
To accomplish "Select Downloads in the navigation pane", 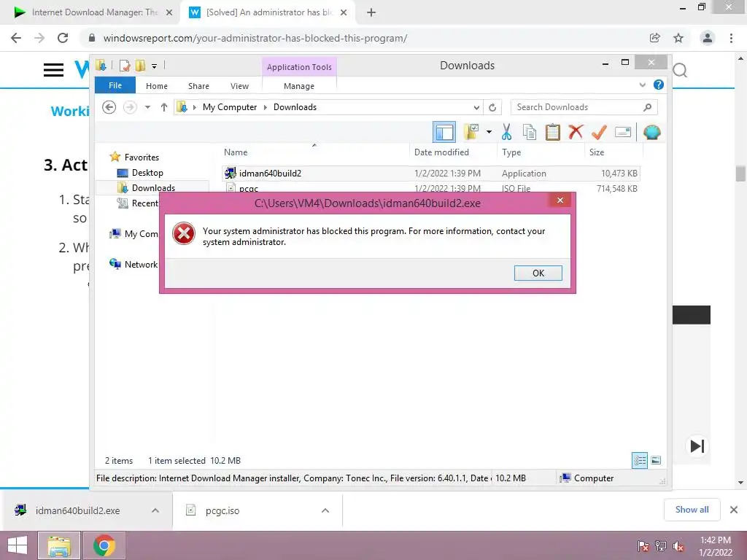I will click(153, 188).
